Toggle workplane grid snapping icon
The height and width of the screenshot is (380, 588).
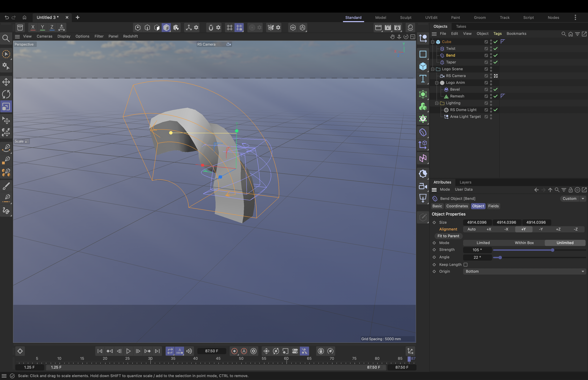239,27
